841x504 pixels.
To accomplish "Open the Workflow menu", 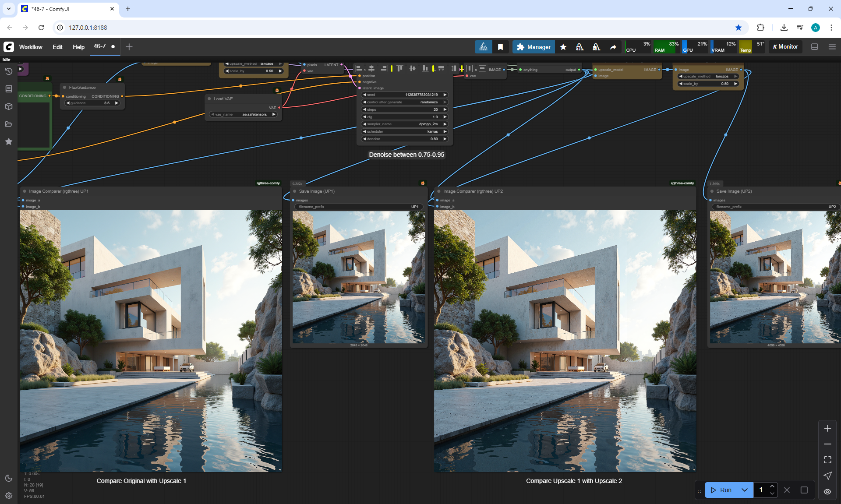I will [x=31, y=47].
